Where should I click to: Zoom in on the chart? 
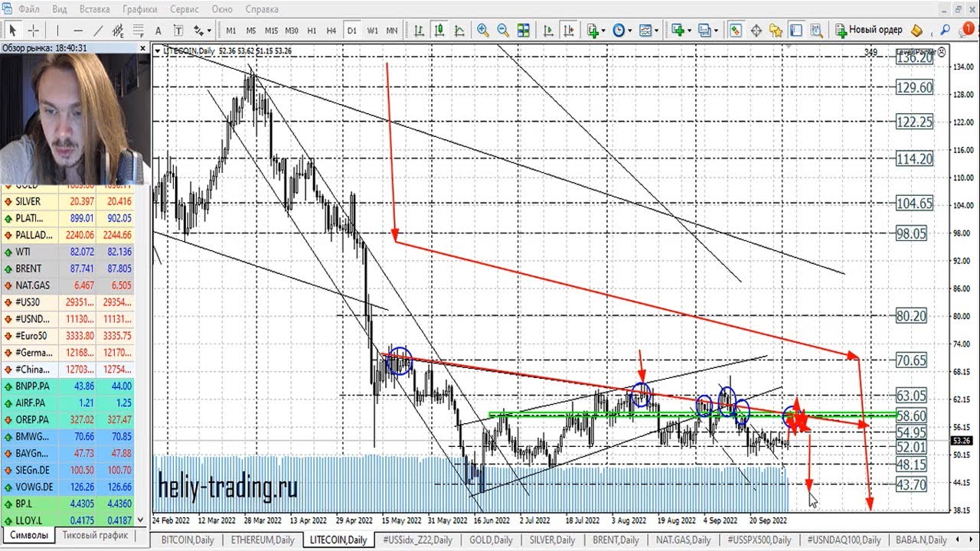483,31
